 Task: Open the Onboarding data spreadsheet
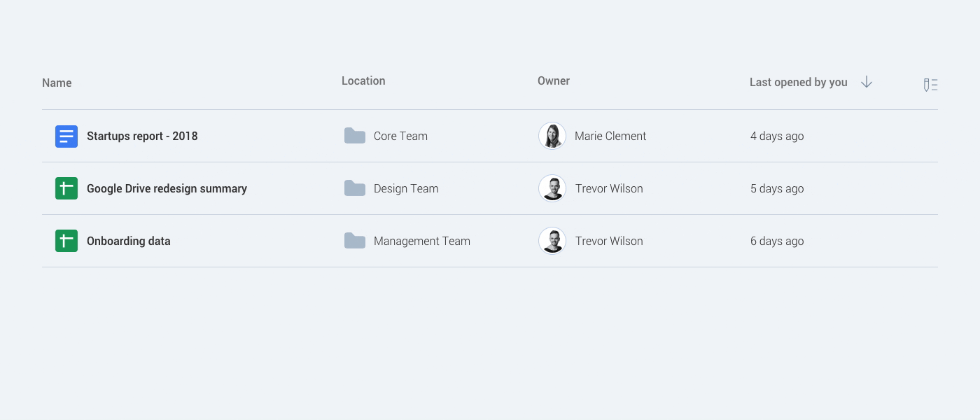(129, 241)
